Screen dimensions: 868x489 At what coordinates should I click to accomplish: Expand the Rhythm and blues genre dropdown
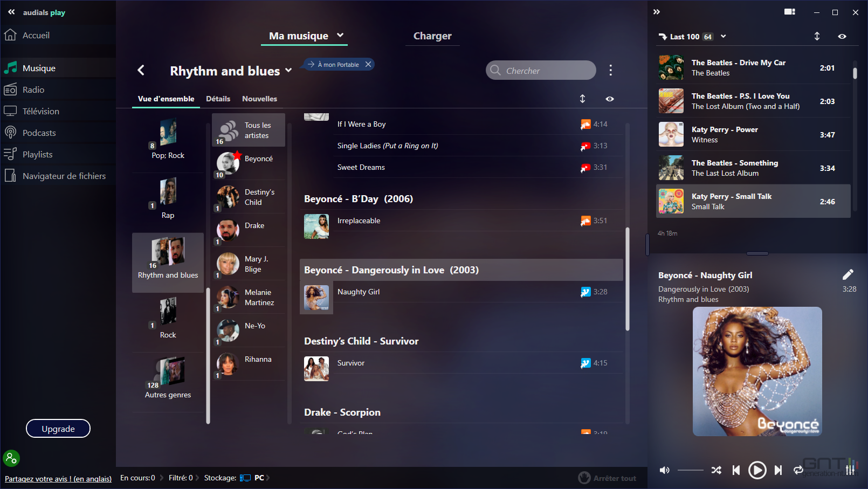point(288,70)
